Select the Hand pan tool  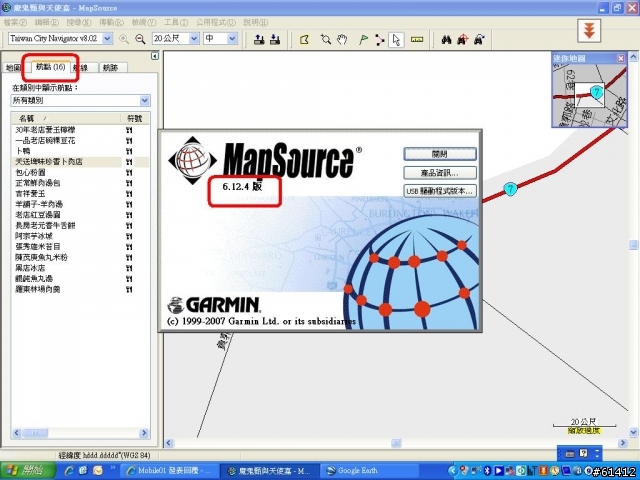point(342,40)
